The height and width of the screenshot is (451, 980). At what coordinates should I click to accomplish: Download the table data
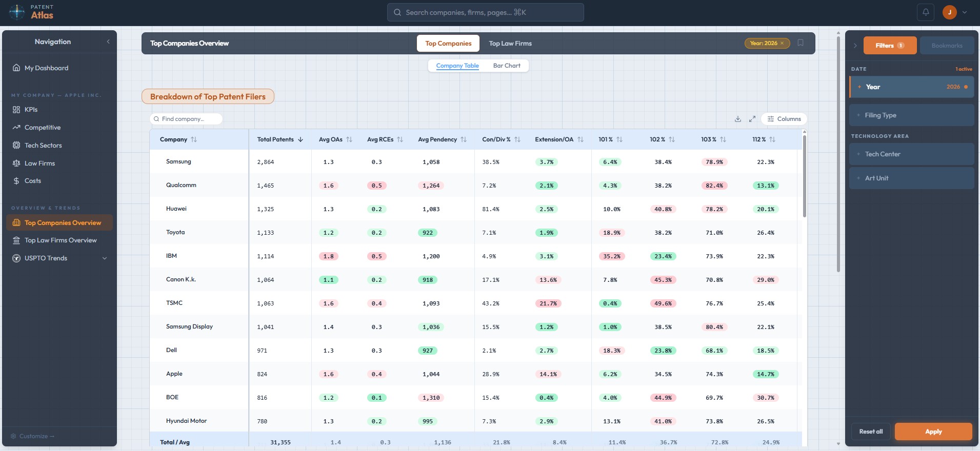pos(738,119)
